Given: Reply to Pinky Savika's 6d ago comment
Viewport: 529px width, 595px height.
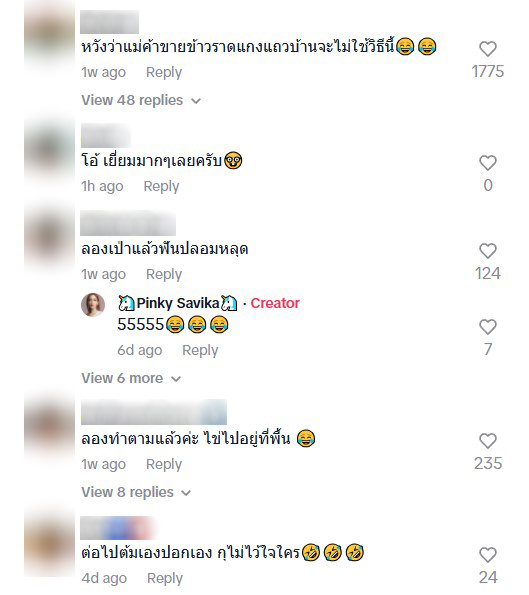Looking at the screenshot, I should click(200, 350).
